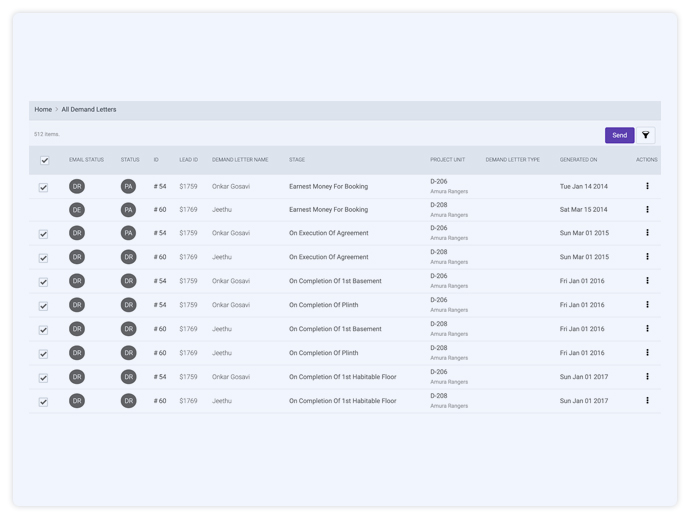
Task: Click three-dot menu for #54 On Execution Of Agreement
Action: coord(647,233)
